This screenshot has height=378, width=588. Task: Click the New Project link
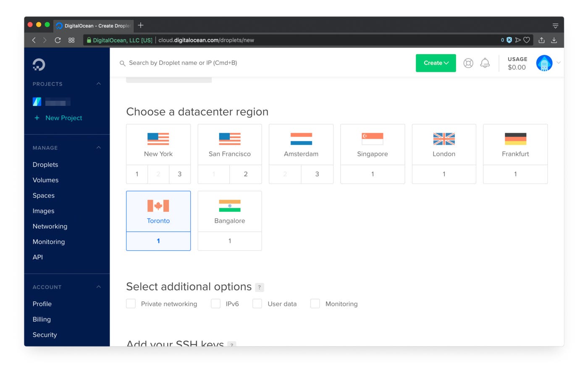[64, 118]
